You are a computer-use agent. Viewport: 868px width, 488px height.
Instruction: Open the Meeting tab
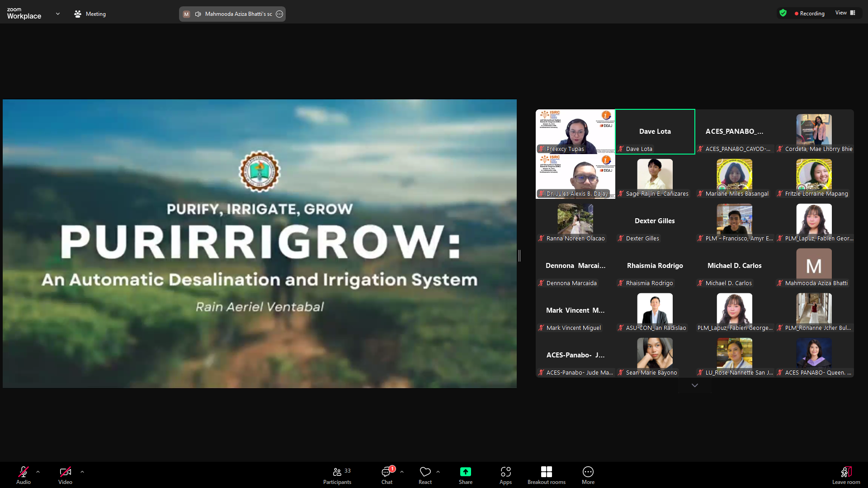pyautogui.click(x=90, y=14)
